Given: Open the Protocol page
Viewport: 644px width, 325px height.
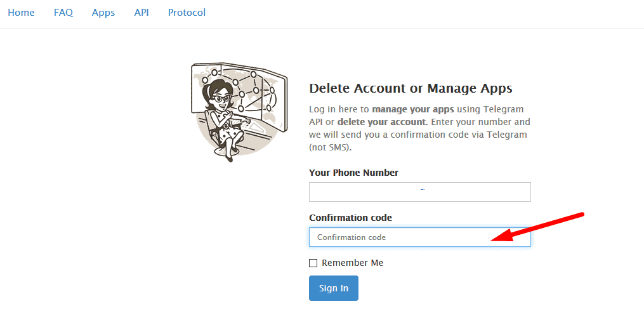Looking at the screenshot, I should (187, 13).
